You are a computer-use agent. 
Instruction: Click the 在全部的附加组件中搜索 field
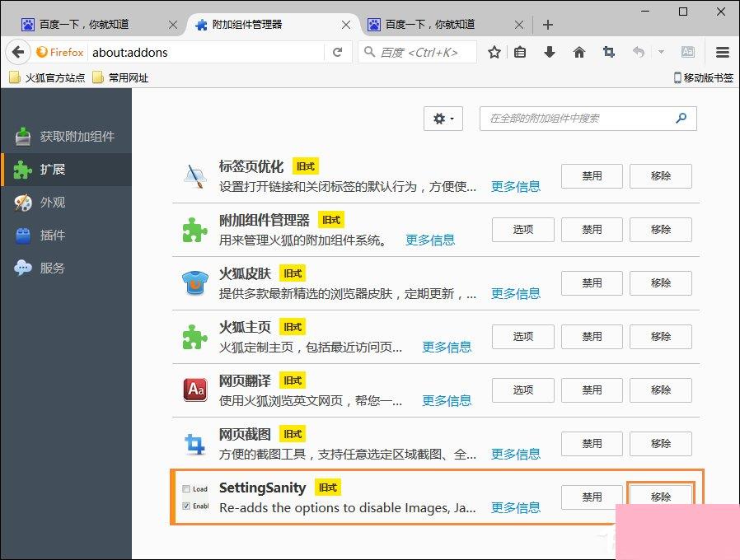pyautogui.click(x=588, y=119)
